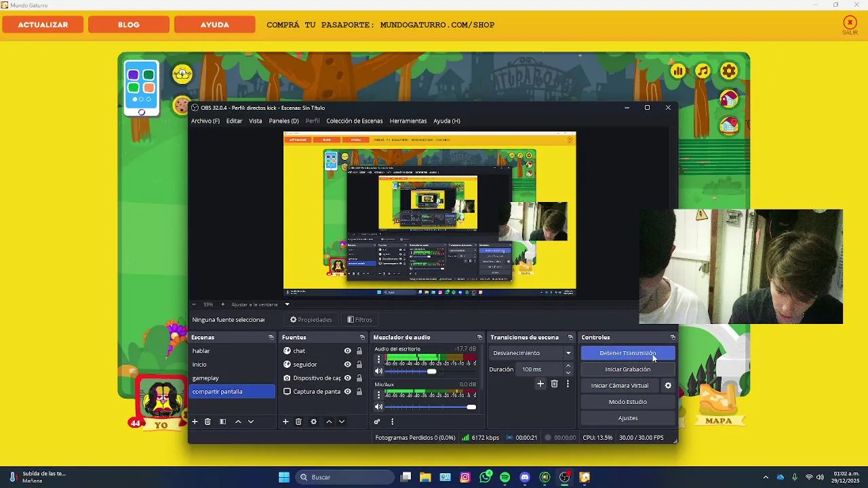Image resolution: width=868 pixels, height=488 pixels.
Task: Remove the selected source with the trash icon
Action: coord(298,422)
